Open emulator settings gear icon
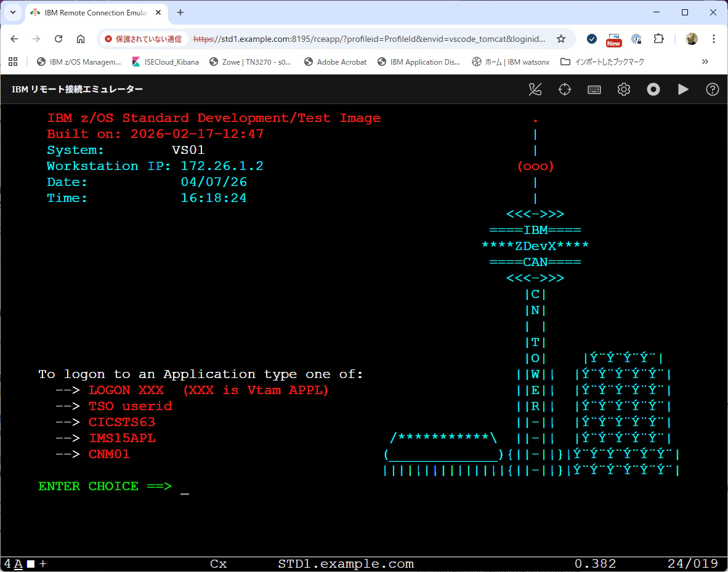The width and height of the screenshot is (728, 572). pyautogui.click(x=623, y=89)
